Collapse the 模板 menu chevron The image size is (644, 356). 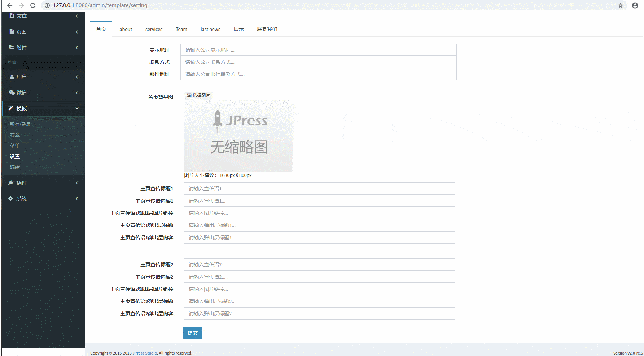click(77, 108)
